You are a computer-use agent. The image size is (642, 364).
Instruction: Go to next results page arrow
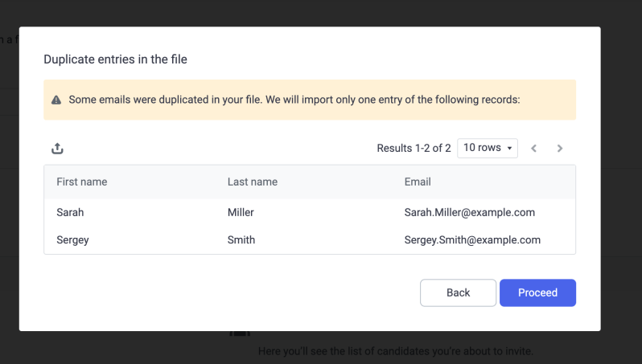(560, 149)
